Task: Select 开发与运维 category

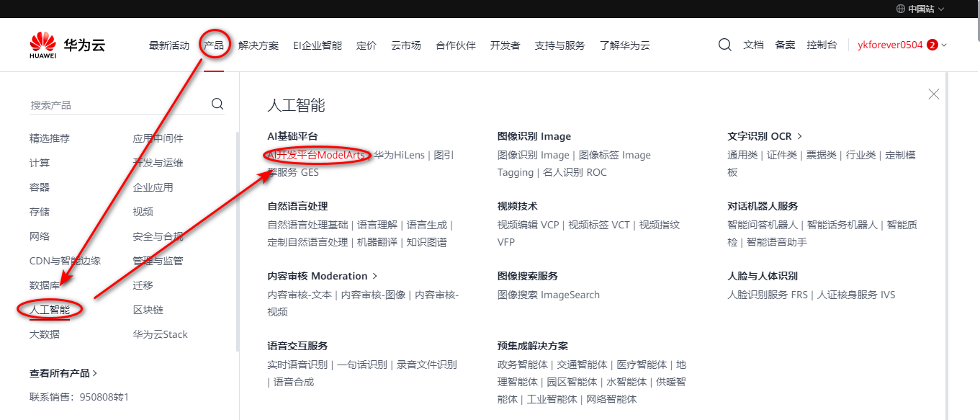Action: [158, 163]
